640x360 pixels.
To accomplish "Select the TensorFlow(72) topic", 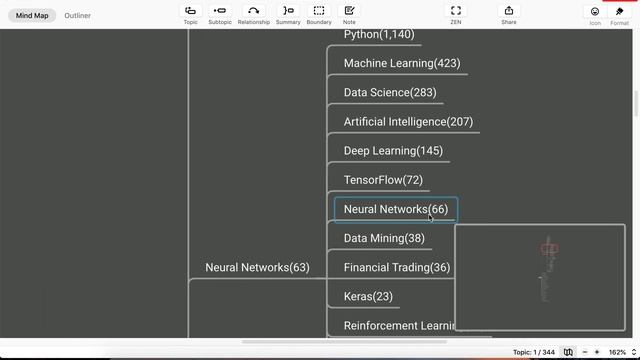I will pos(383,180).
